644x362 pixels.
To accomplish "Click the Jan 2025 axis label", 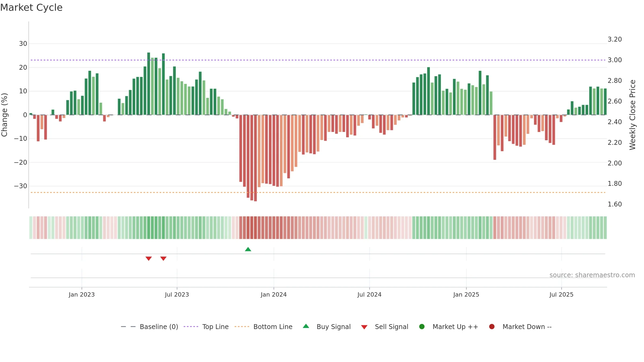I will (x=466, y=295).
